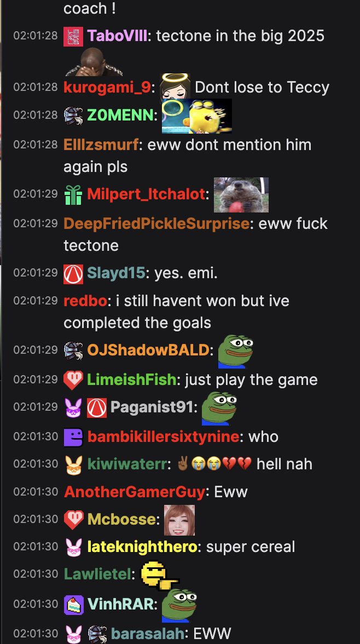The image size is (360, 644).
Task: Click the Pepe emote in OJShadowBALD's message
Action: pos(235,351)
